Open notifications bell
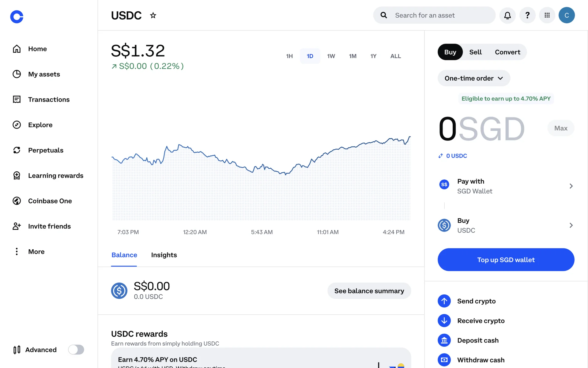The width and height of the screenshot is (588, 368). coord(507,15)
